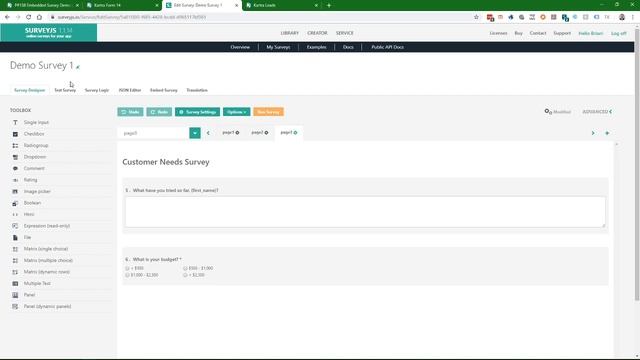The width and height of the screenshot is (640, 360).
Task: Open the Docs link
Action: 348,47
